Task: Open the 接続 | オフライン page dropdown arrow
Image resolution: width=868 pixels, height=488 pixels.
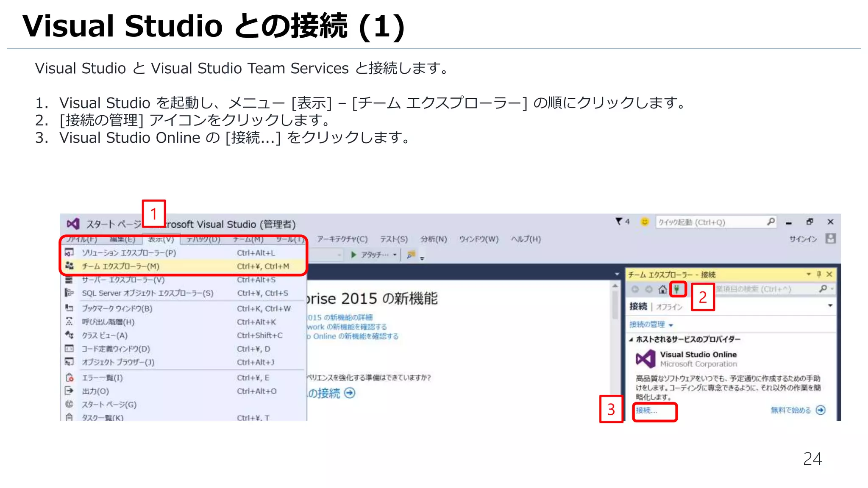Action: (x=830, y=305)
